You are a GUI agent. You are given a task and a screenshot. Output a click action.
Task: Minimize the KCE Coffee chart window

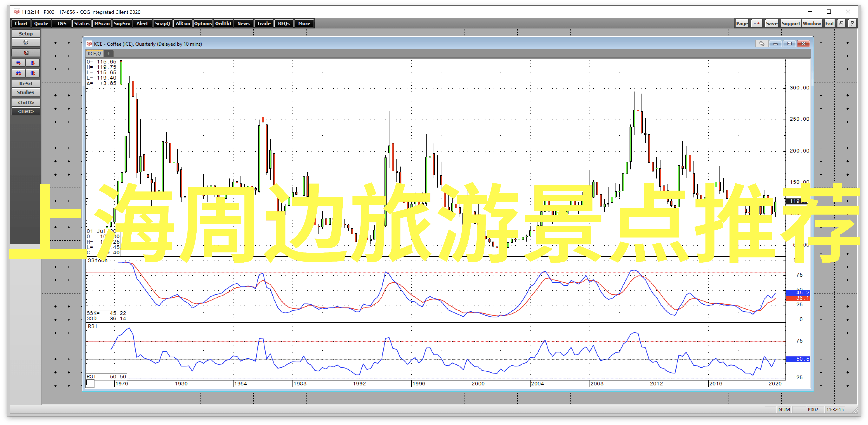tap(775, 44)
